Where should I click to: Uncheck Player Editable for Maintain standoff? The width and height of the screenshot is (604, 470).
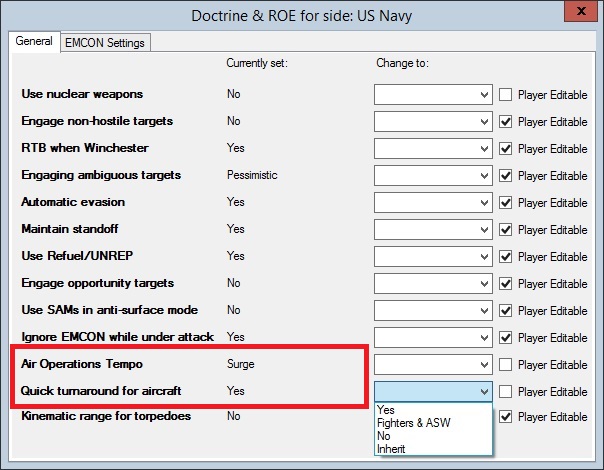(x=505, y=230)
